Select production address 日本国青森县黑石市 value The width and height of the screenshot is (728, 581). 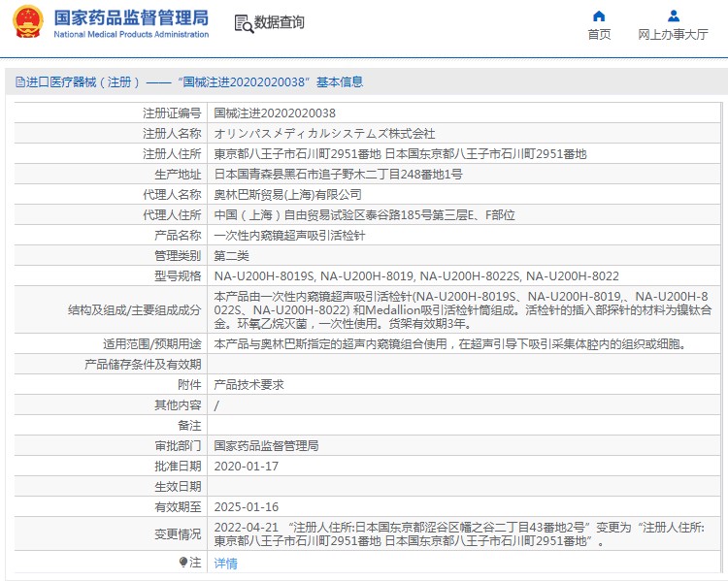coord(338,175)
